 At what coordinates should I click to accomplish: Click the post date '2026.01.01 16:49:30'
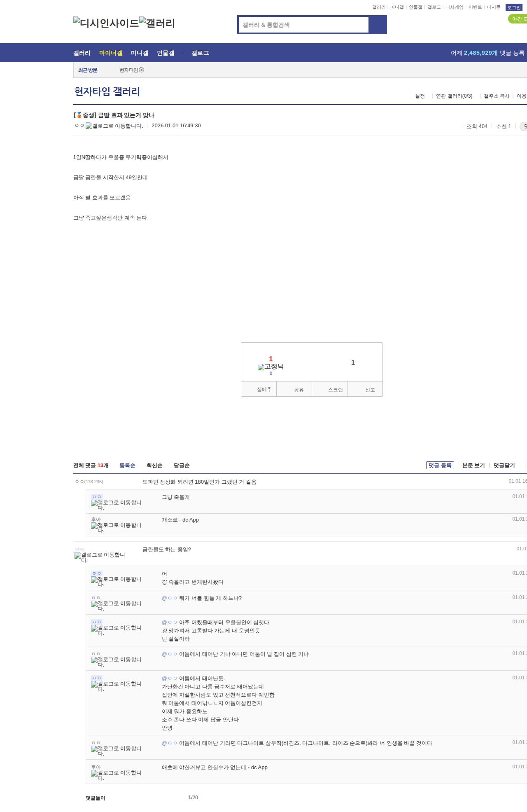[x=176, y=126]
